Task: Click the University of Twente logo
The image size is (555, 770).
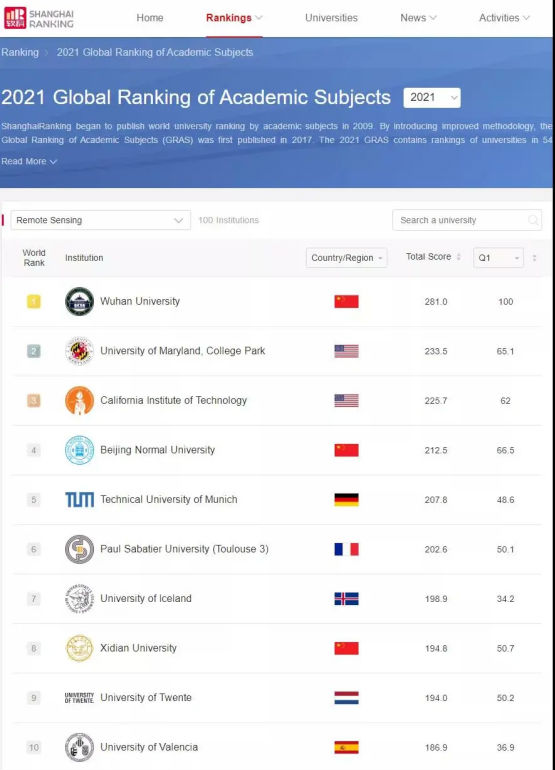Action: point(80,698)
